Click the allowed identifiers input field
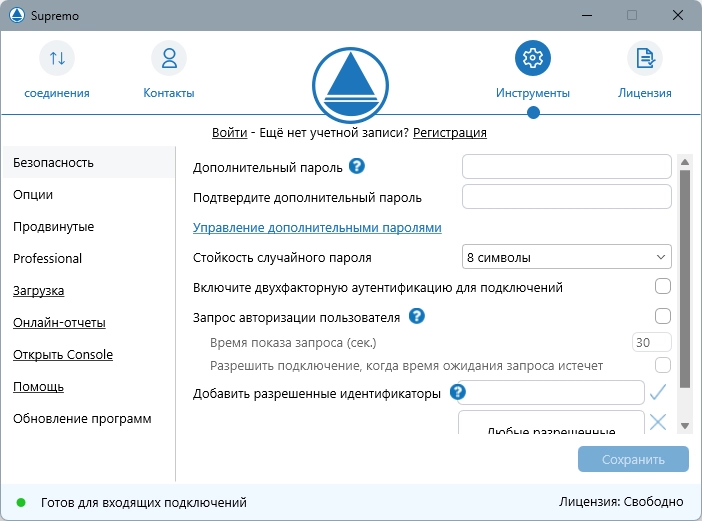 pyautogui.click(x=551, y=392)
